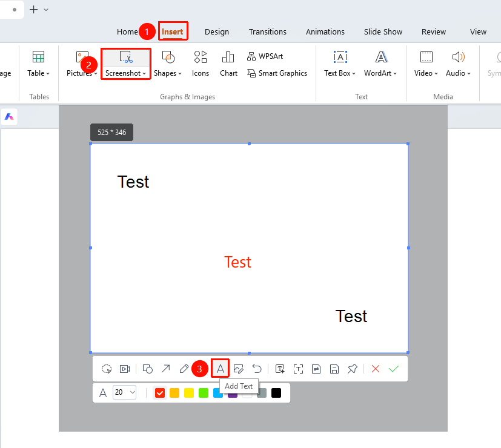Screen dimensions: 501x448
Task: Select the pencil drawing tool
Action: [x=184, y=369]
